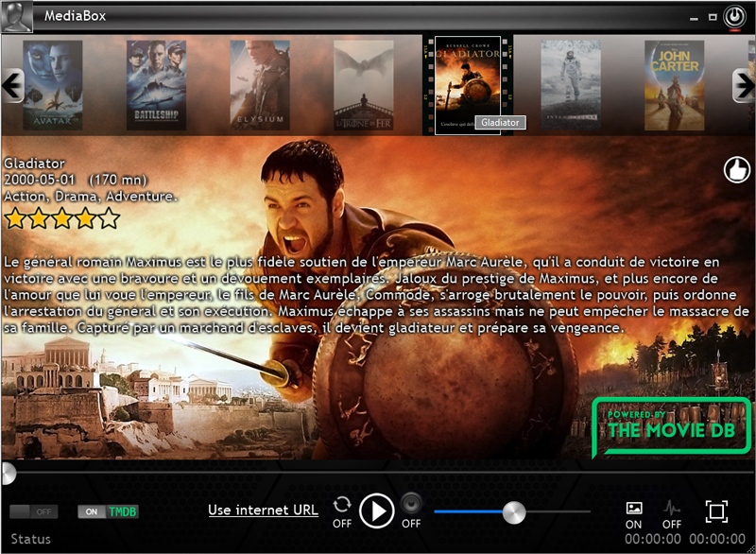This screenshot has height=554, width=756.
Task: Click the total duration 00:00:00 counter
Action: pos(717,539)
